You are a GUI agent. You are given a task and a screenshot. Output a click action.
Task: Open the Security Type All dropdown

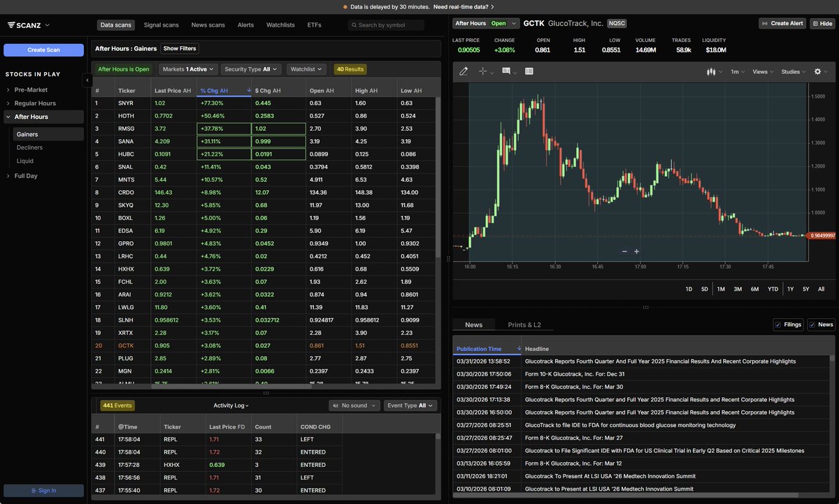pyautogui.click(x=251, y=69)
